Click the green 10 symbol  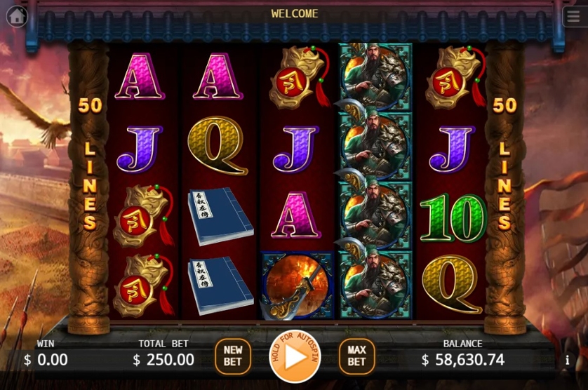pyautogui.click(x=453, y=218)
